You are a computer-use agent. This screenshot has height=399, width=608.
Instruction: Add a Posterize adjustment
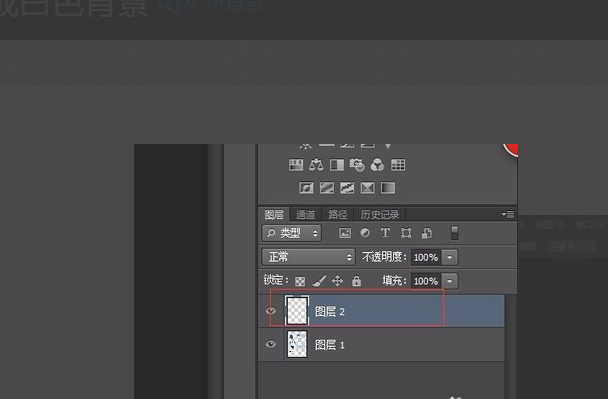[x=326, y=188]
